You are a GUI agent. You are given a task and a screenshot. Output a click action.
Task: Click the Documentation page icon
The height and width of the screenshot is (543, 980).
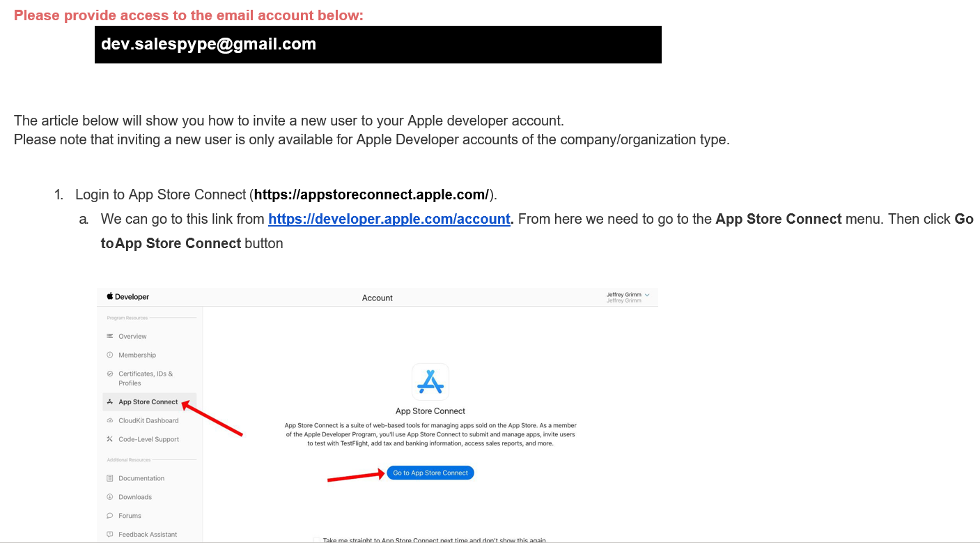pyautogui.click(x=109, y=478)
